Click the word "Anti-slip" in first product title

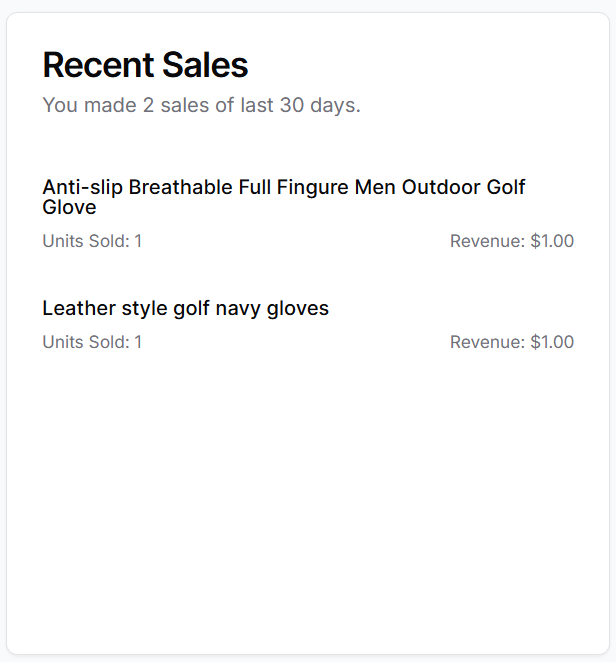click(82, 187)
